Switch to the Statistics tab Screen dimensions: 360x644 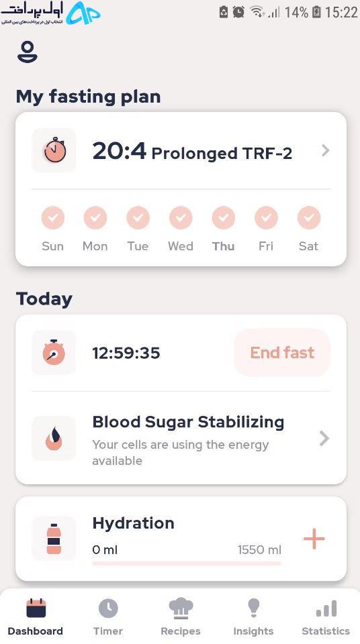(x=326, y=616)
